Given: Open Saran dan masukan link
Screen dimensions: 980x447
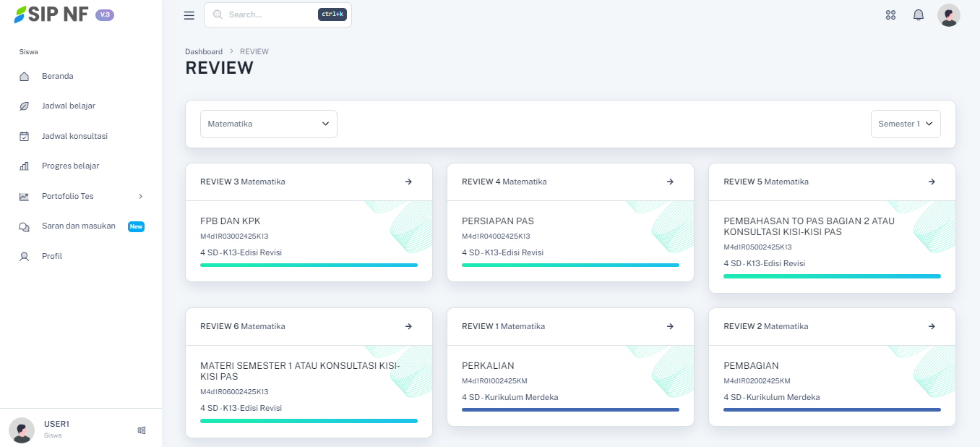Looking at the screenshot, I should 78,226.
